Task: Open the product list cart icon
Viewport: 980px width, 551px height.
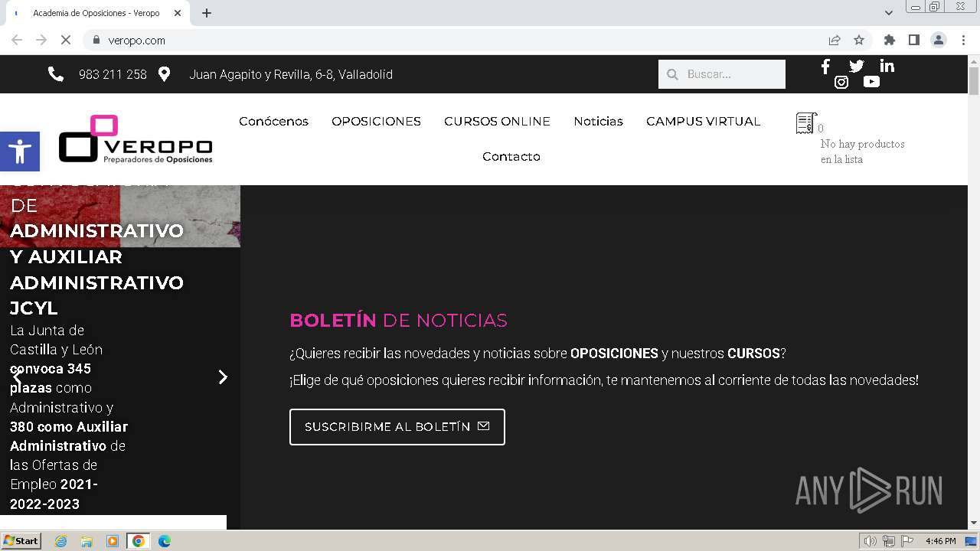Action: click(806, 123)
